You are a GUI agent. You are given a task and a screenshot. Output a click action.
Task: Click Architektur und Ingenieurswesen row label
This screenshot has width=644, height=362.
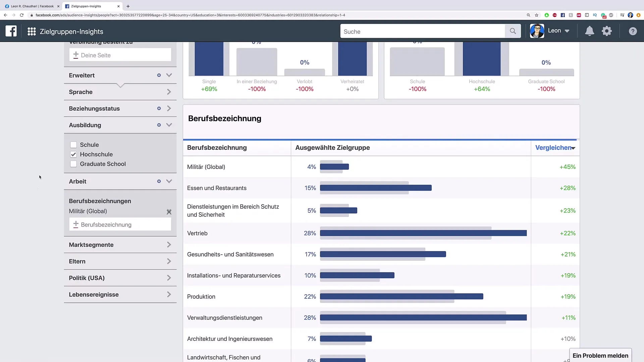(230, 339)
